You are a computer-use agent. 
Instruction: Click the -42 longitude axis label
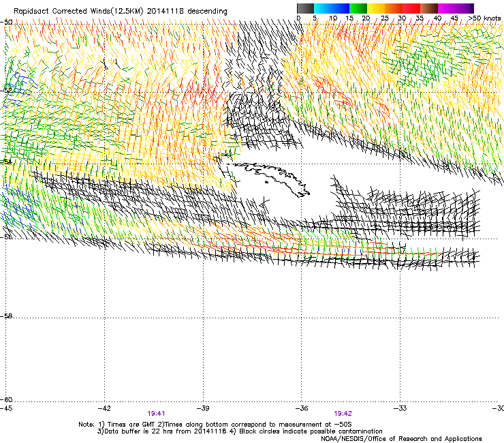point(104,408)
